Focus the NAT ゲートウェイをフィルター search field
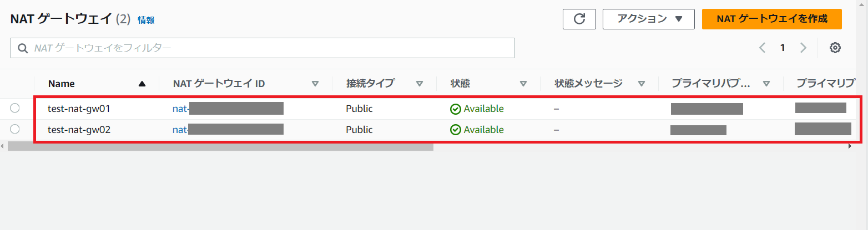Image resolution: width=868 pixels, height=230 pixels. (266, 48)
